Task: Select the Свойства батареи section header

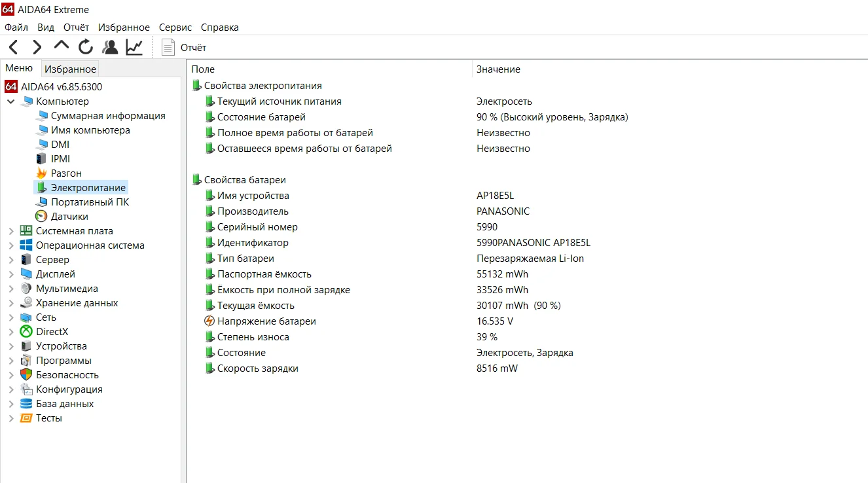Action: [245, 180]
